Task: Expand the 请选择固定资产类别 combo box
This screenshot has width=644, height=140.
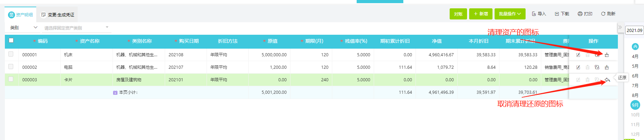Action: (x=77, y=28)
